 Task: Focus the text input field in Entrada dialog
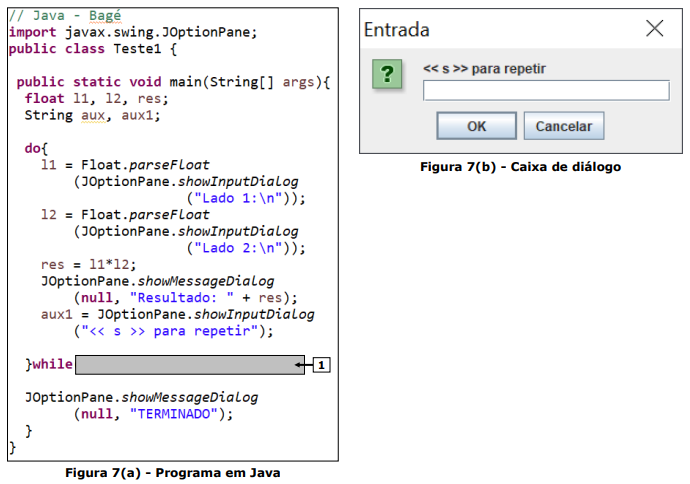[x=545, y=91]
